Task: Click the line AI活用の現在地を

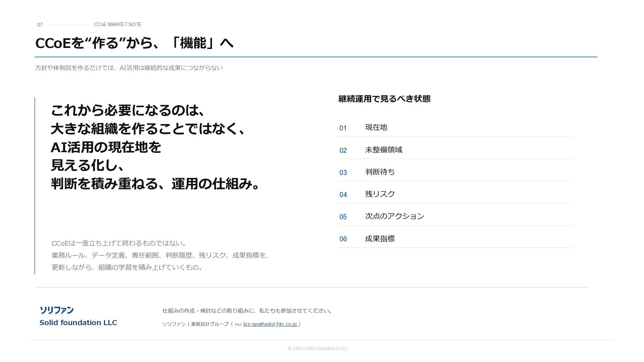Action: 106,147
